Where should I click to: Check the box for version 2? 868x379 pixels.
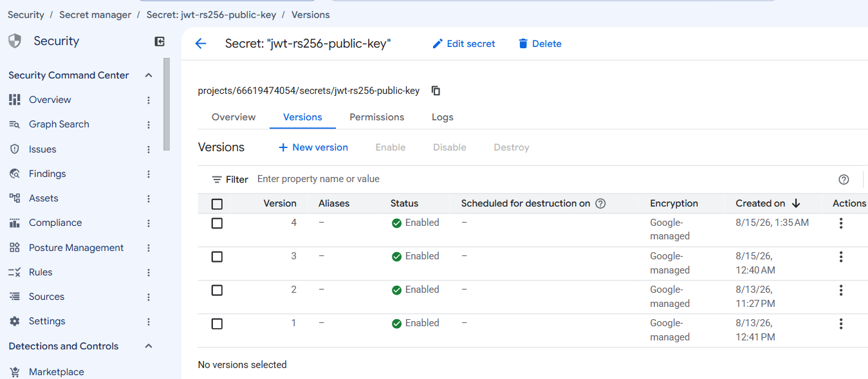(x=217, y=290)
